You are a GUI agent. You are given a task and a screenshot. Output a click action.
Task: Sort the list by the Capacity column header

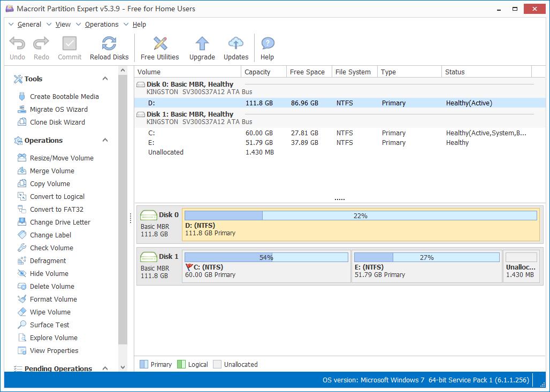click(x=257, y=72)
